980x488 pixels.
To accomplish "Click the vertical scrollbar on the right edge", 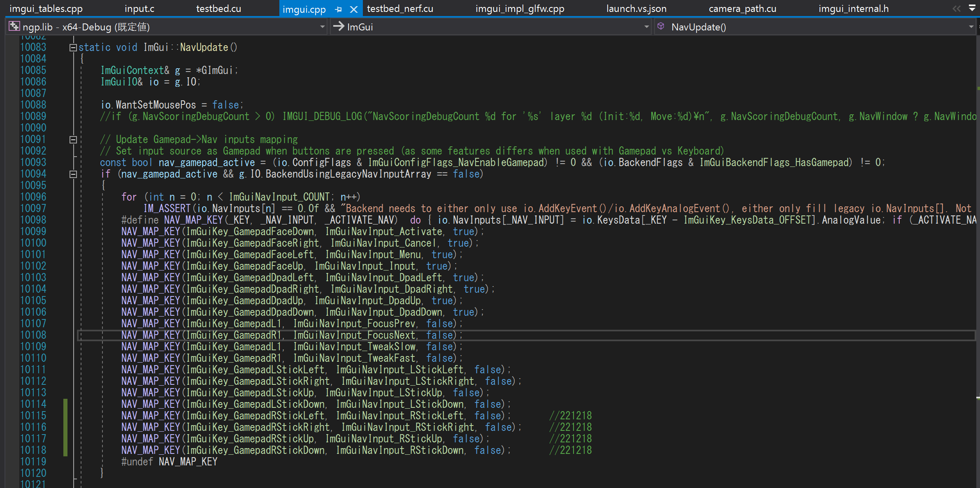I will (x=978, y=247).
